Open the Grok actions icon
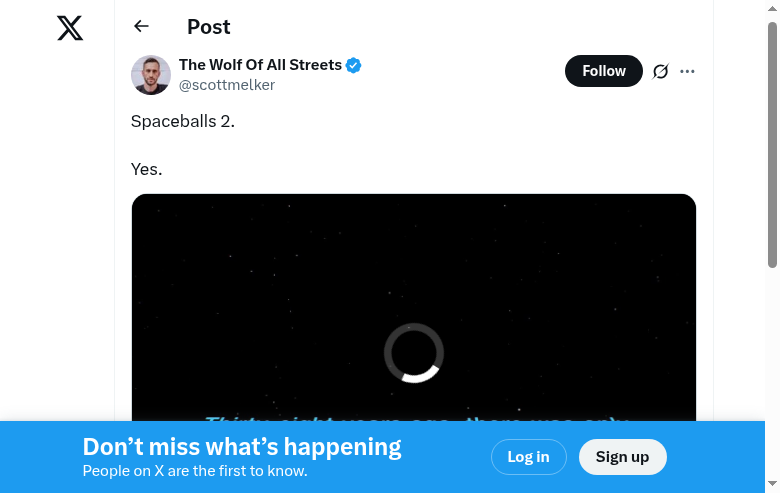This screenshot has width=780, height=493. click(660, 71)
